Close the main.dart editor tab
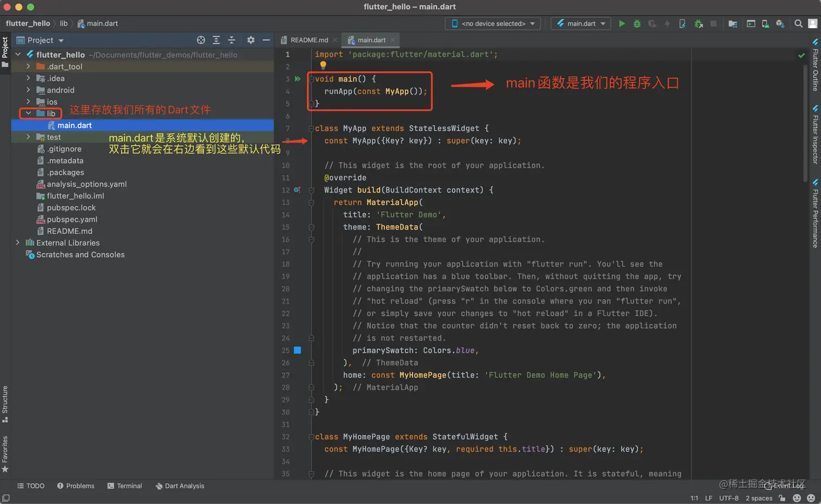 [393, 40]
